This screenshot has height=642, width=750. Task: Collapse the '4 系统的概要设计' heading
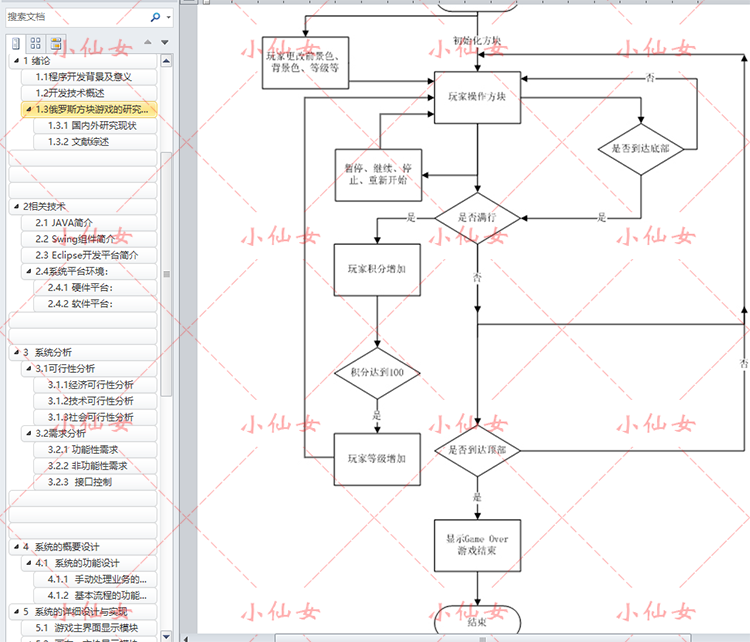(x=17, y=547)
